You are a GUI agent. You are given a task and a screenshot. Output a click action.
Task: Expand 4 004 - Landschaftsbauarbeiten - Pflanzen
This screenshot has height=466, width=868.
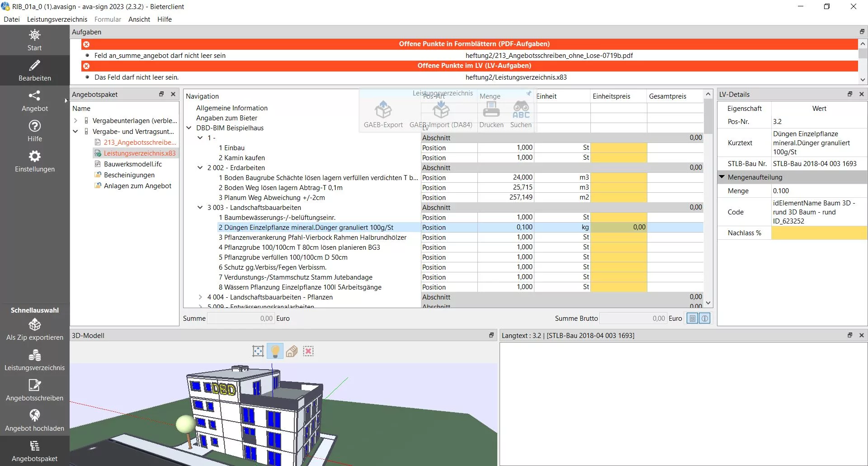pos(200,297)
